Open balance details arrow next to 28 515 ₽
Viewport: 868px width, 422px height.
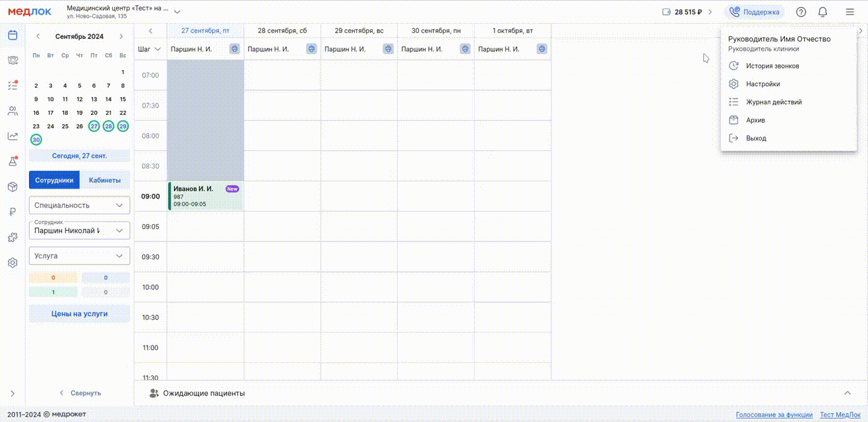coord(710,12)
